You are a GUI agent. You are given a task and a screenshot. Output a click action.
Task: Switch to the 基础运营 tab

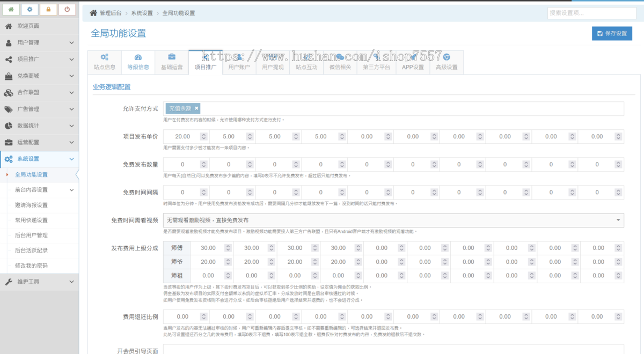(172, 62)
